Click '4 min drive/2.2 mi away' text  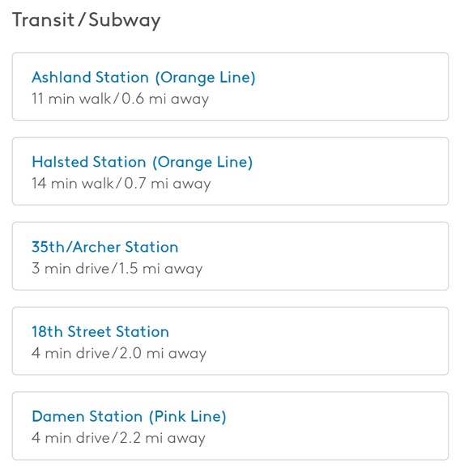point(118,438)
